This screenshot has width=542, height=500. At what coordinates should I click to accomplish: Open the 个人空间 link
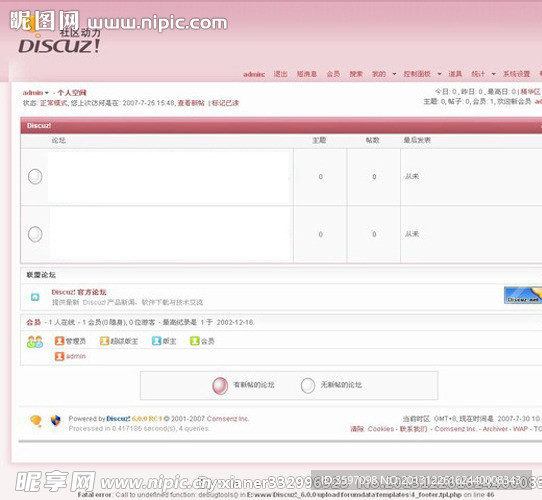coord(72,93)
